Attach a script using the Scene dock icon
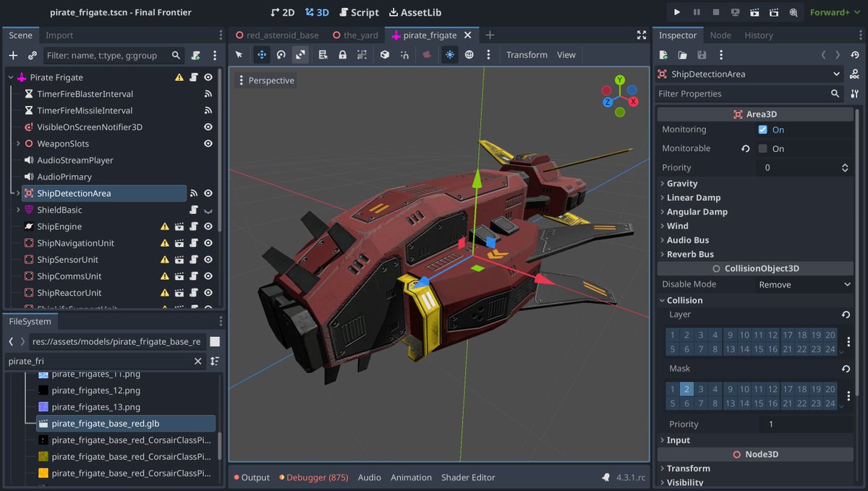Screen dimensions: 868x491 [x=196, y=55]
